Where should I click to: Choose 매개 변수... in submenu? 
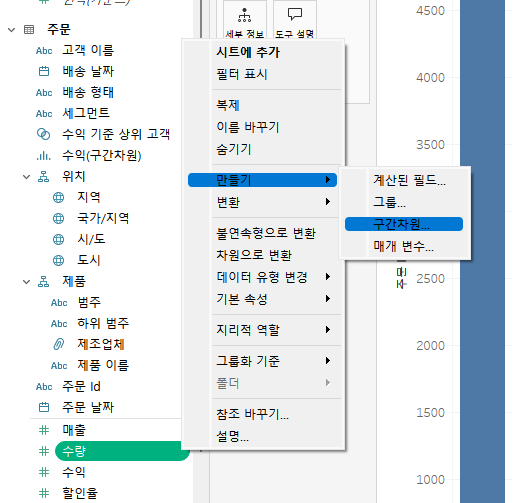(403, 246)
